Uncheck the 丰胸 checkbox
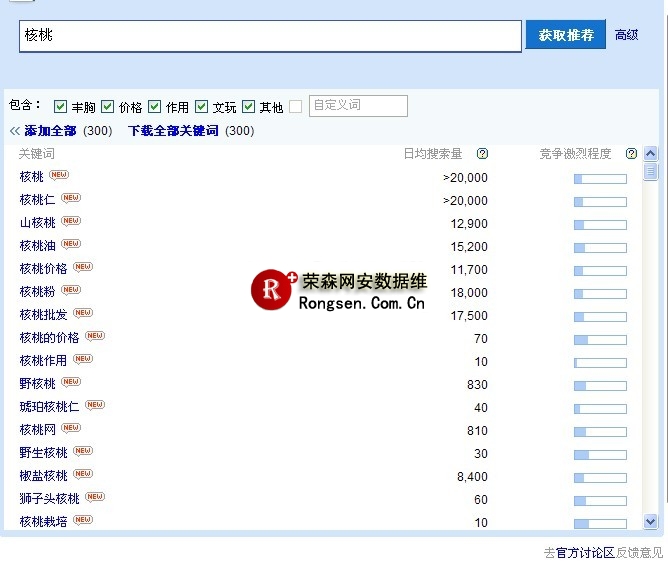668x581 pixels. (60, 107)
